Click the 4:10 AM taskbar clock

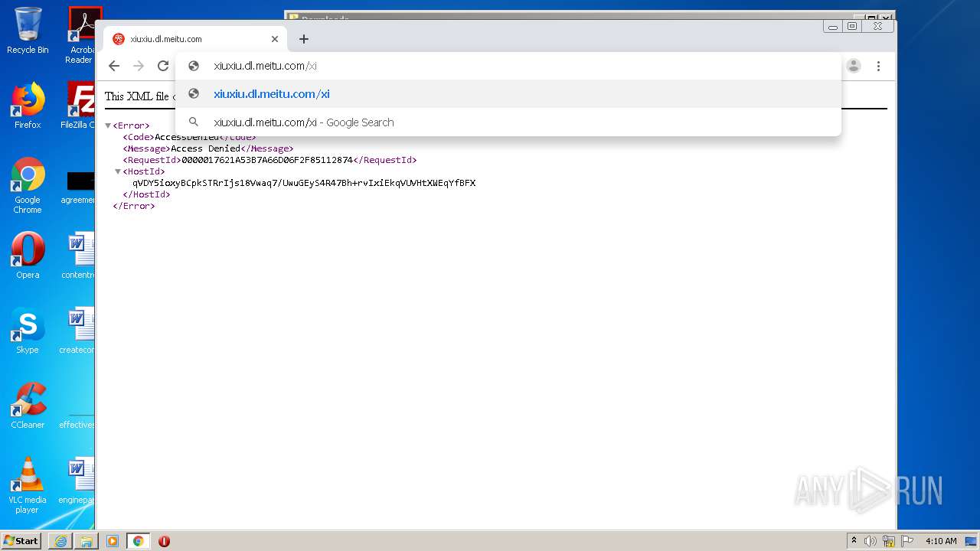coord(941,541)
